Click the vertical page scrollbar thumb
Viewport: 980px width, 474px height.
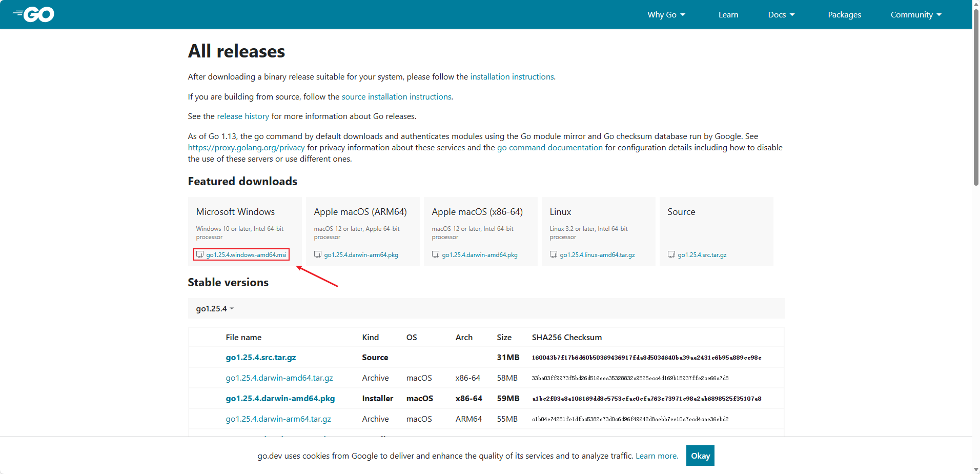[976, 97]
